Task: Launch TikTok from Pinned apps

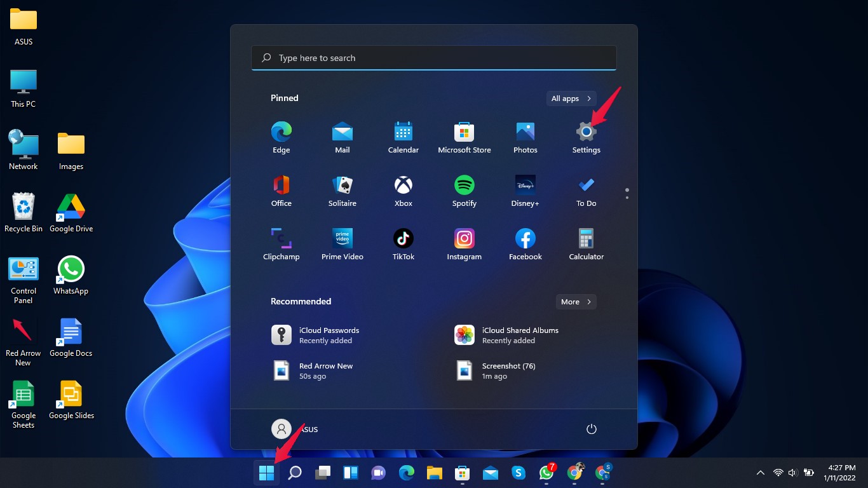Action: point(403,243)
